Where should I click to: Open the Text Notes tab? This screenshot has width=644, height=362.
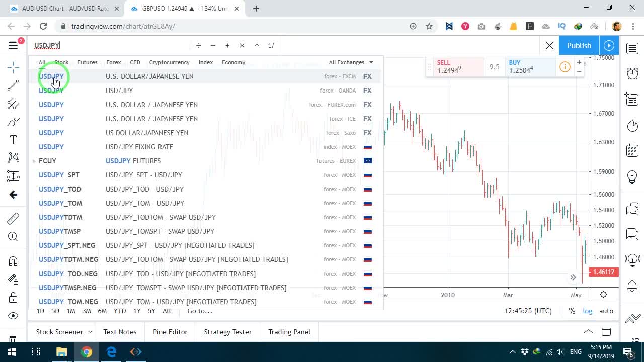click(x=120, y=332)
